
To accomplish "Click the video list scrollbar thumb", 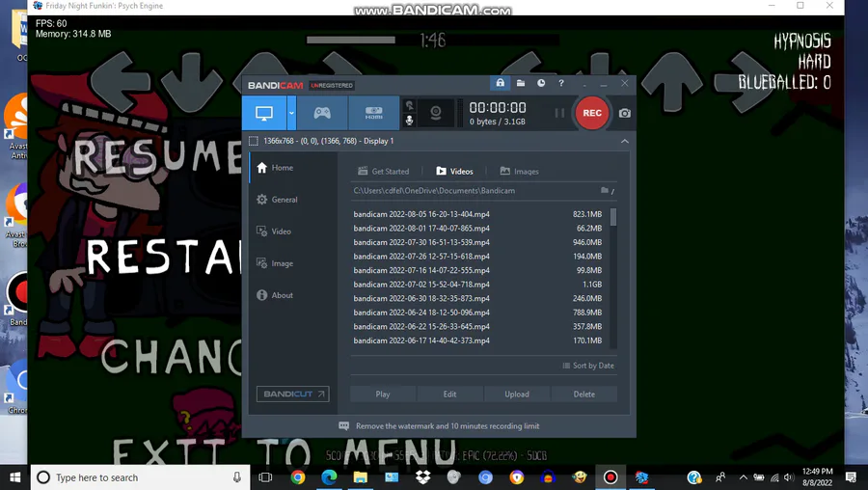I will (x=612, y=217).
